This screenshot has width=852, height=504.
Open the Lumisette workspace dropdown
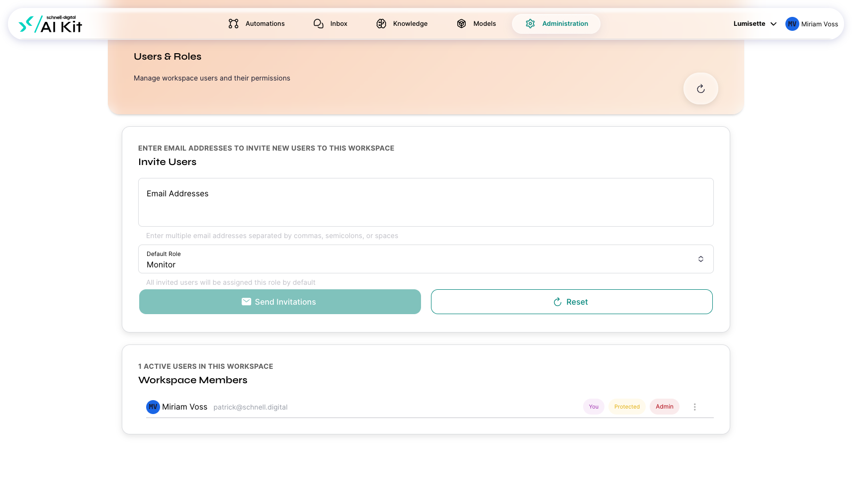coord(755,24)
